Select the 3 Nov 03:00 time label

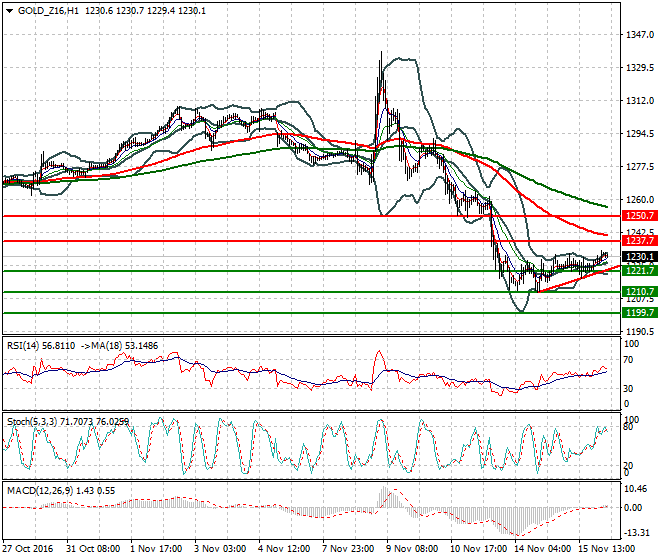(220, 549)
